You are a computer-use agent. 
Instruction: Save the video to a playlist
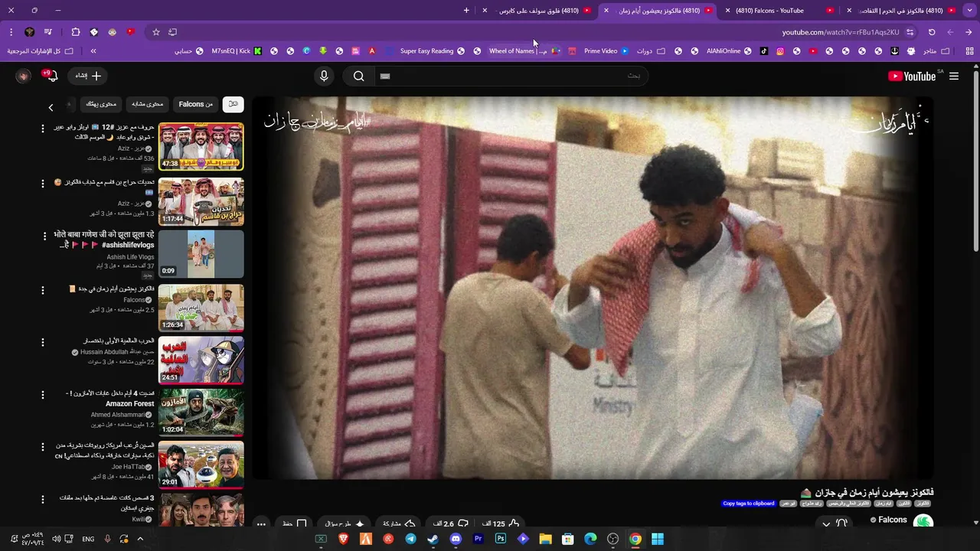pos(295,523)
